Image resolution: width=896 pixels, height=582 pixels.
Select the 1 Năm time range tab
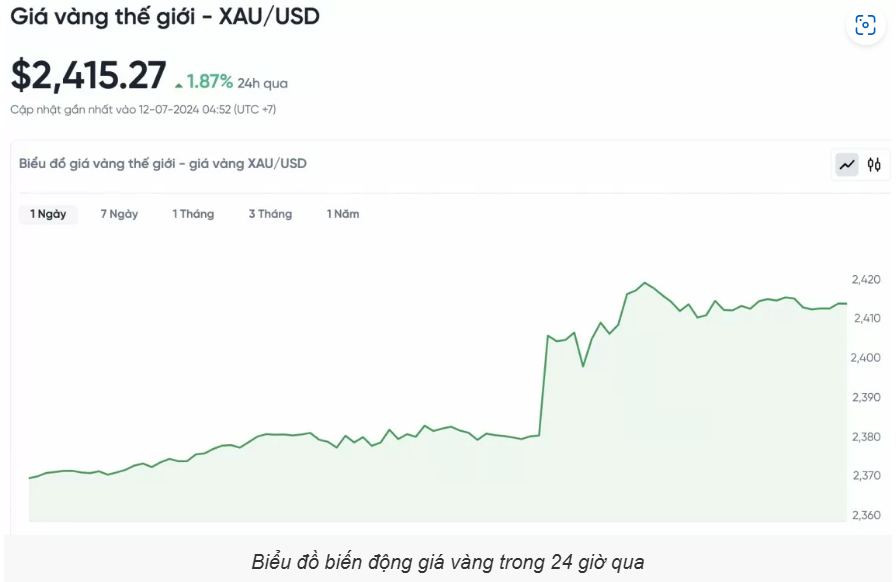pyautogui.click(x=343, y=214)
